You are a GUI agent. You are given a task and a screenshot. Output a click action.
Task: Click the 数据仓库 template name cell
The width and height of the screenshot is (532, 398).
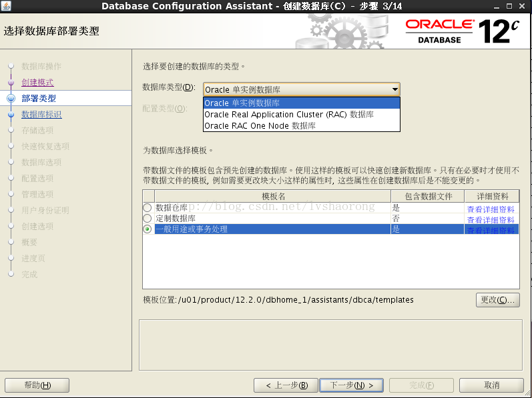pos(273,207)
